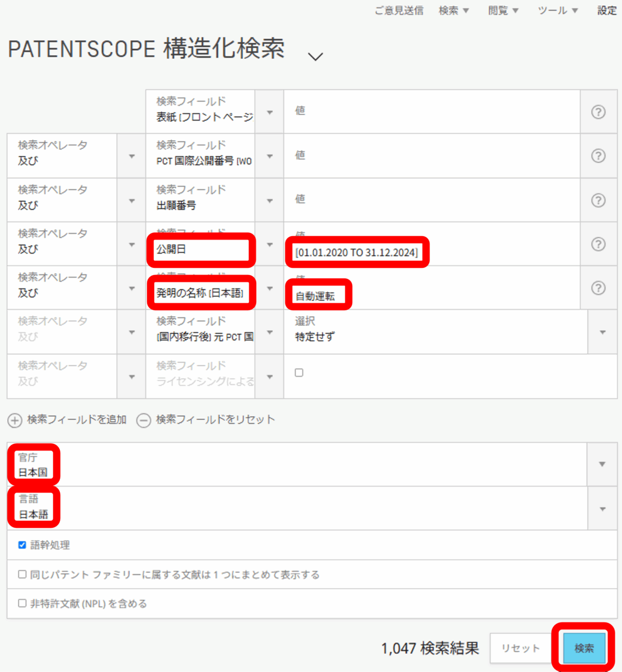Click 検索フィールドを追加 link

[77, 419]
